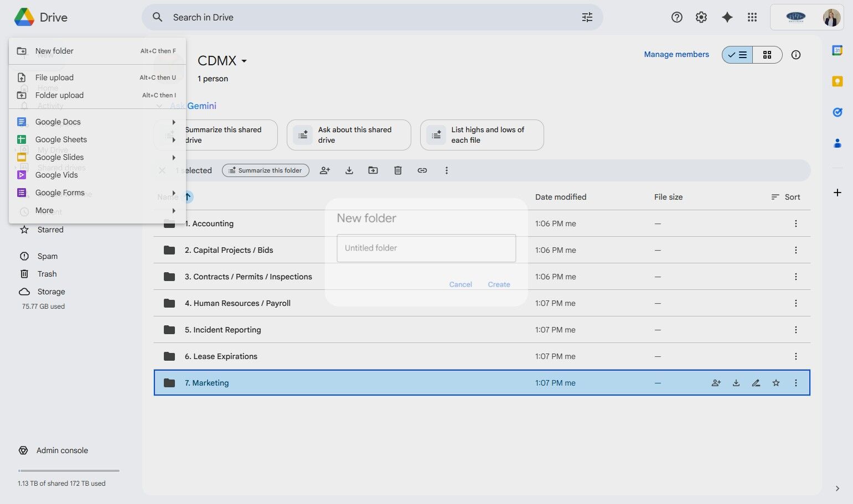The height and width of the screenshot is (504, 853).
Task: Click the Gemini sparkle icon in header
Action: 727,17
